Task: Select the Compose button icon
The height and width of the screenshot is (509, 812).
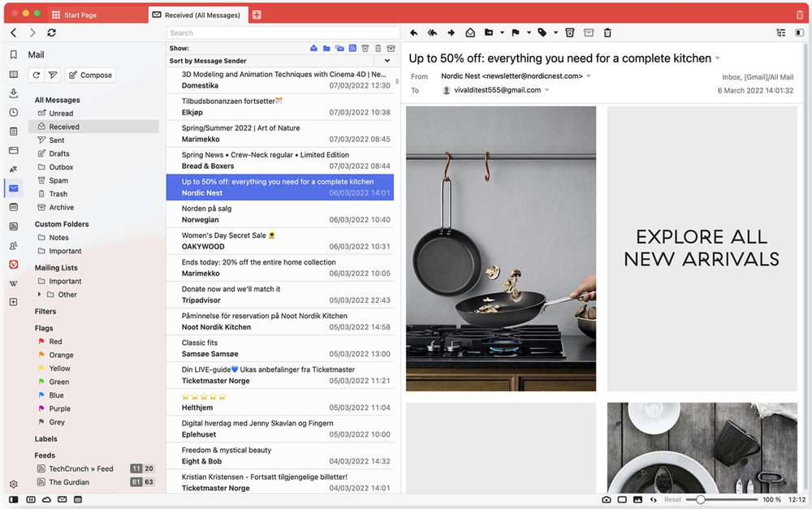Action: (x=71, y=75)
